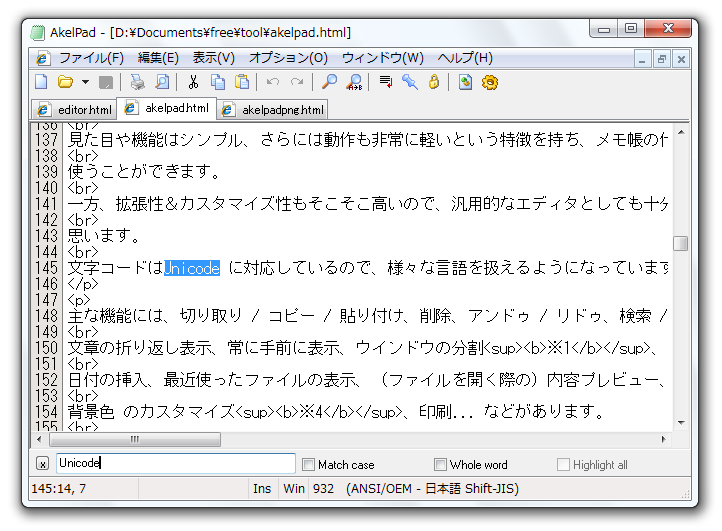The height and width of the screenshot is (531, 722).
Task: Enable the Whole word checkbox
Action: tap(440, 464)
